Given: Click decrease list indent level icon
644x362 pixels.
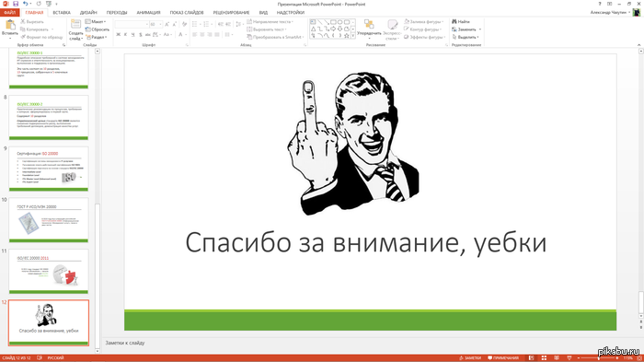Looking at the screenshot, I should [x=221, y=24].
